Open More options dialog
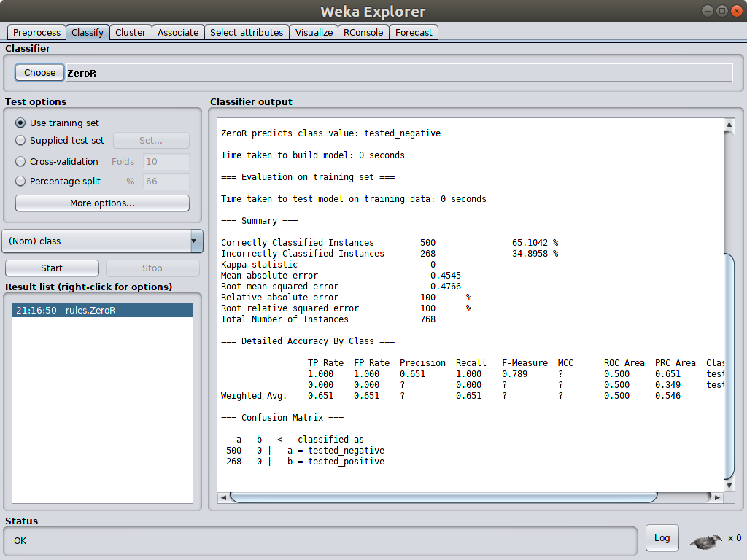 pyautogui.click(x=102, y=203)
